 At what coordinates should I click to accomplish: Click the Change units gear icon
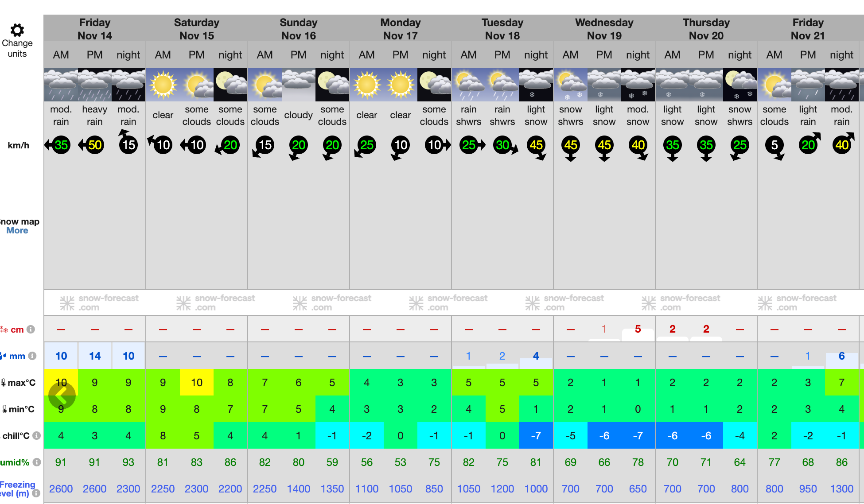(x=17, y=31)
